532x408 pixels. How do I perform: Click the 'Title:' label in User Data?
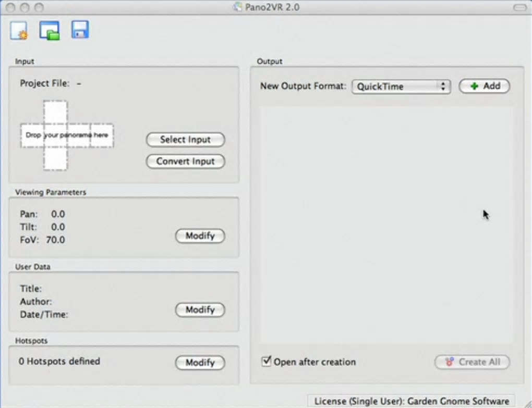pyautogui.click(x=31, y=289)
